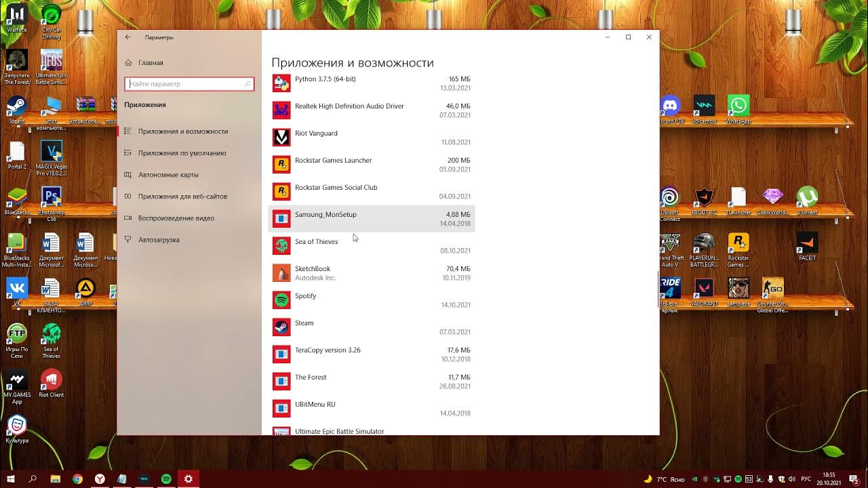
Task: Open the Riot Client desktop shortcut
Action: pyautogui.click(x=52, y=383)
